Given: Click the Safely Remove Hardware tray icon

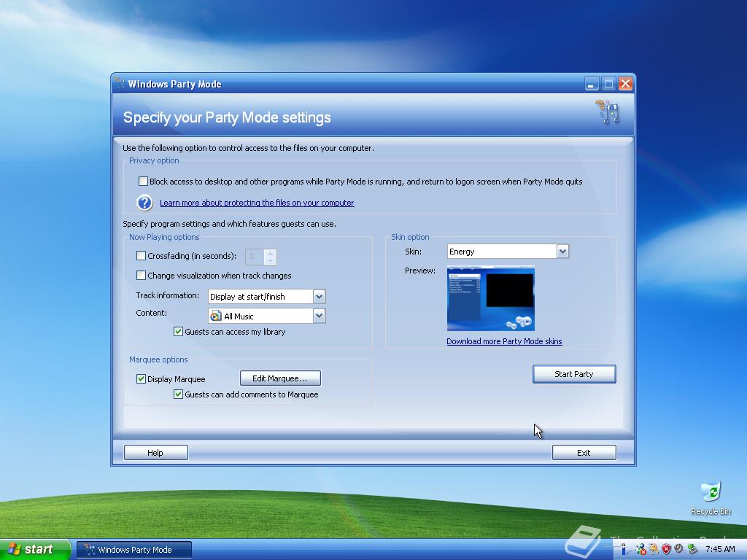Looking at the screenshot, I should pyautogui.click(x=692, y=548).
